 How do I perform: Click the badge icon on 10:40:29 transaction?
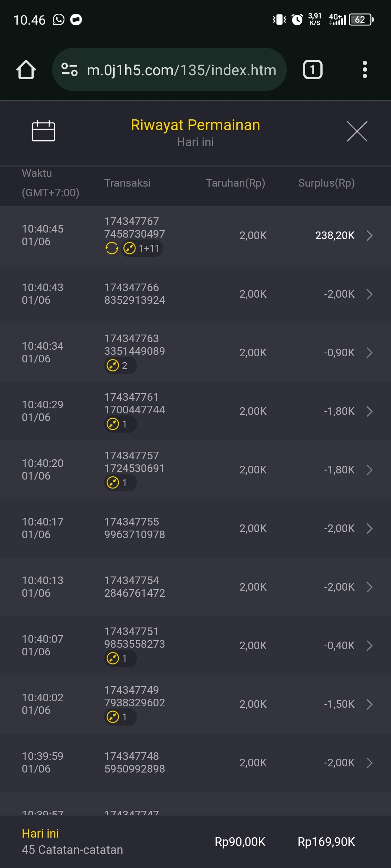click(113, 424)
